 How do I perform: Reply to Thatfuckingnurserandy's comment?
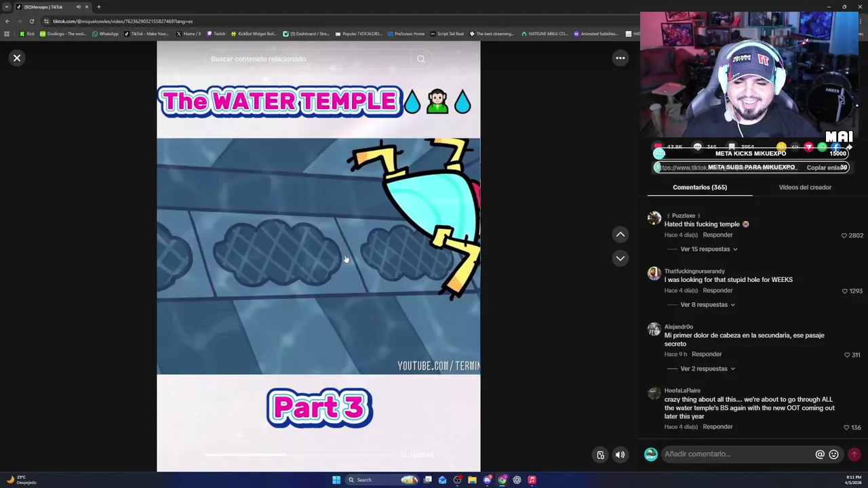tap(717, 291)
